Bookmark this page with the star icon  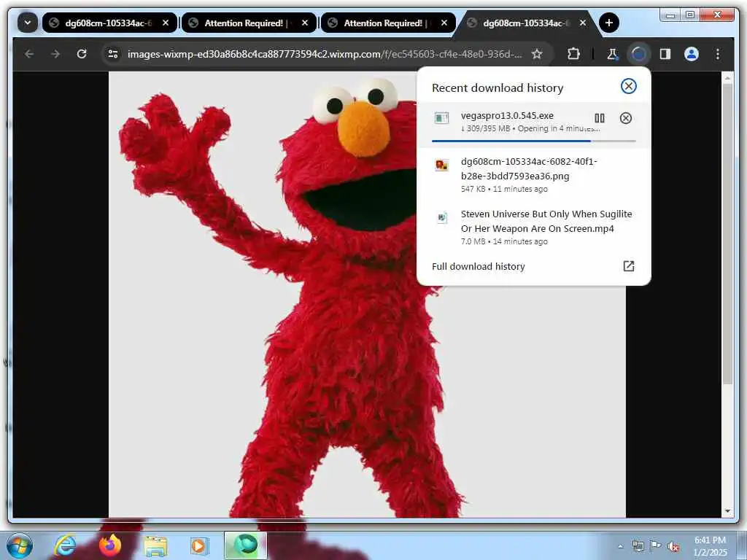(x=537, y=54)
